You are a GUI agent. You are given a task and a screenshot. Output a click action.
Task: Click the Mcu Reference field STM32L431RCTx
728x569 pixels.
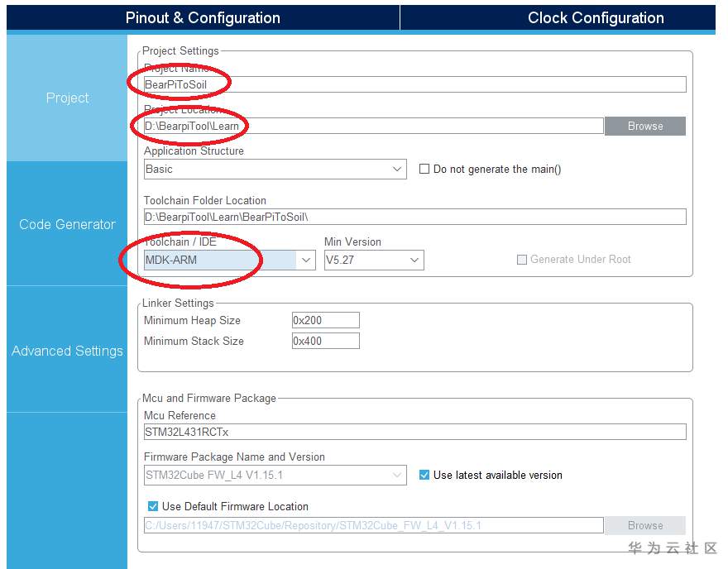[414, 432]
